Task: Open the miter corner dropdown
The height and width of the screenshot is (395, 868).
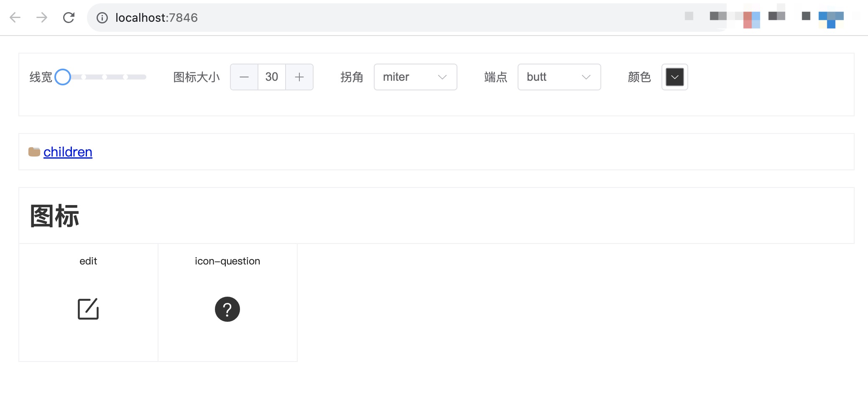Action: pyautogui.click(x=415, y=77)
